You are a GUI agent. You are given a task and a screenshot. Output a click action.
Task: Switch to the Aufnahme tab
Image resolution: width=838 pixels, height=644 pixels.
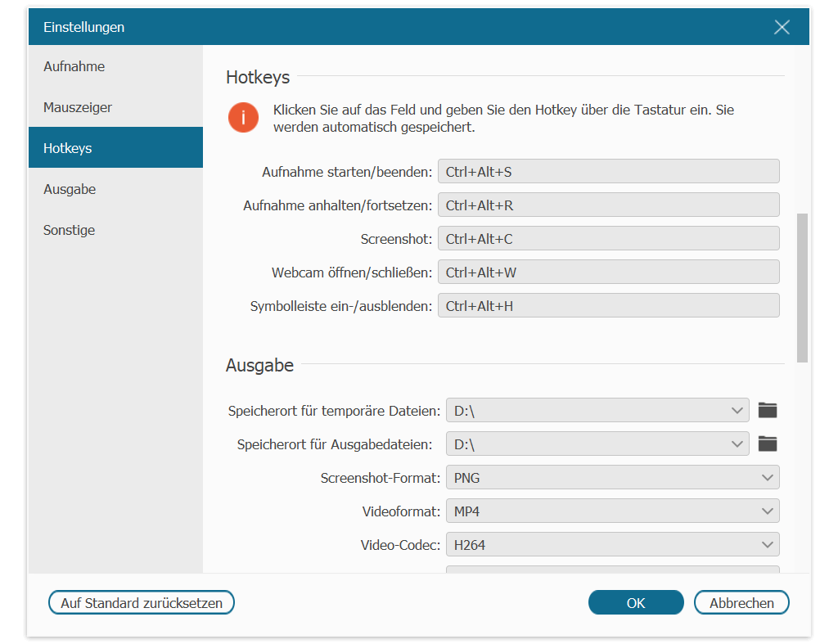[115, 66]
